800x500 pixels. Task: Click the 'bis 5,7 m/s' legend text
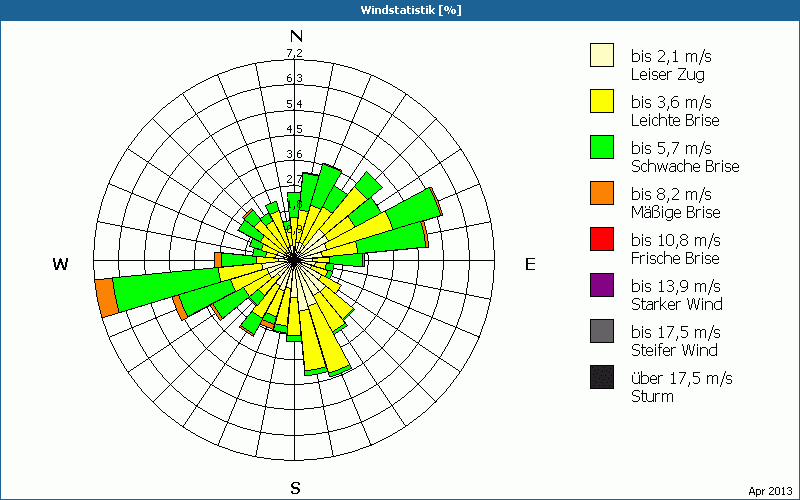[x=671, y=148]
